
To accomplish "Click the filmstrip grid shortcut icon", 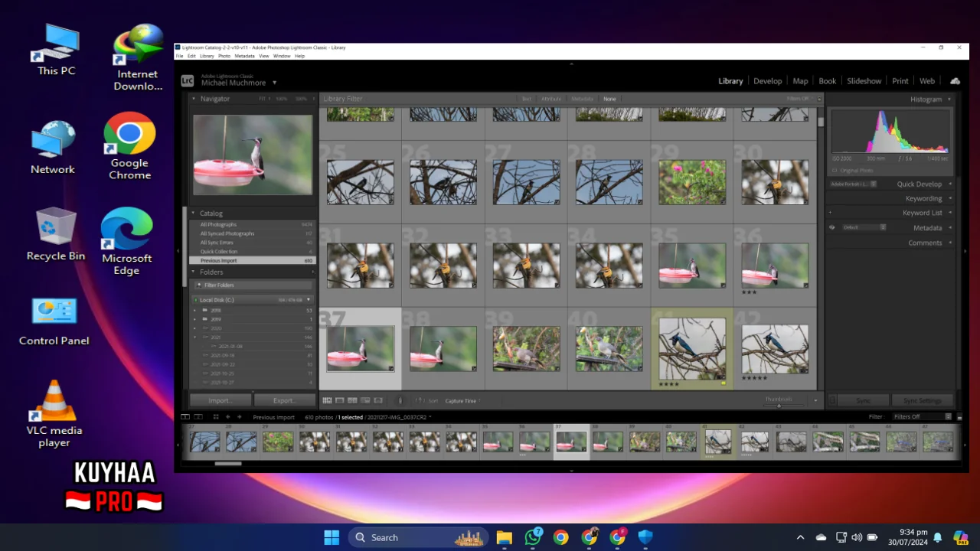I will (x=216, y=417).
